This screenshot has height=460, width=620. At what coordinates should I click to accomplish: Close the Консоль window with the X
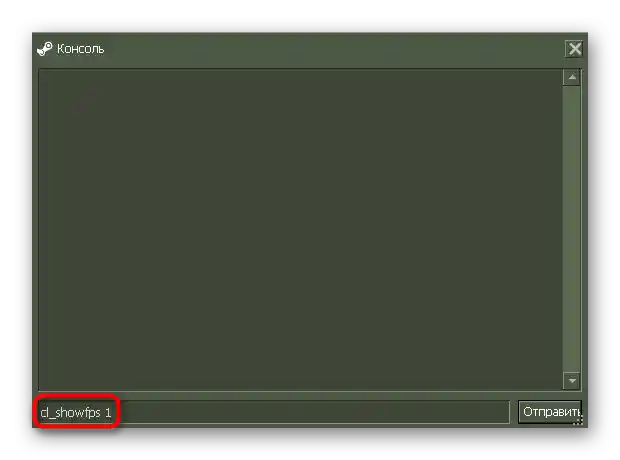pyautogui.click(x=575, y=49)
